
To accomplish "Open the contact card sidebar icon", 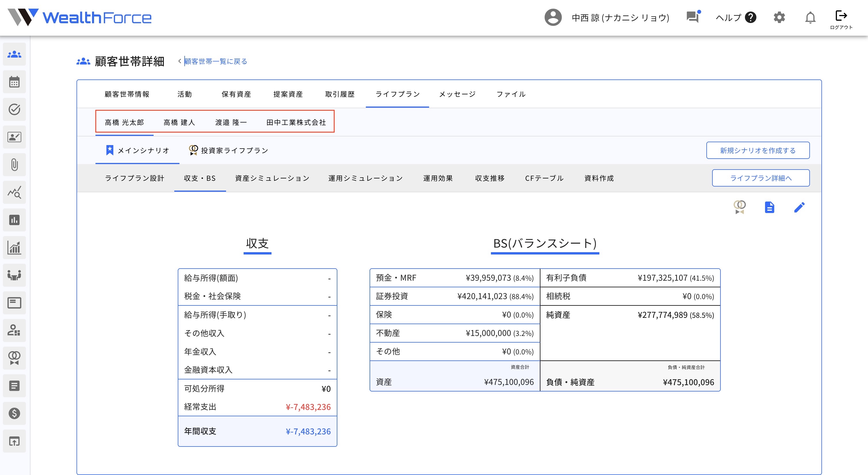I will tap(14, 137).
